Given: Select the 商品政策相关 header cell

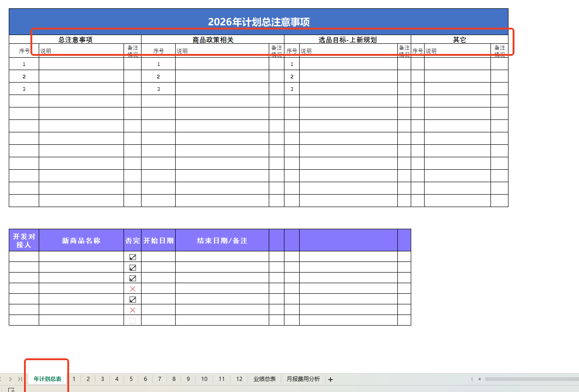Looking at the screenshot, I should pos(213,40).
